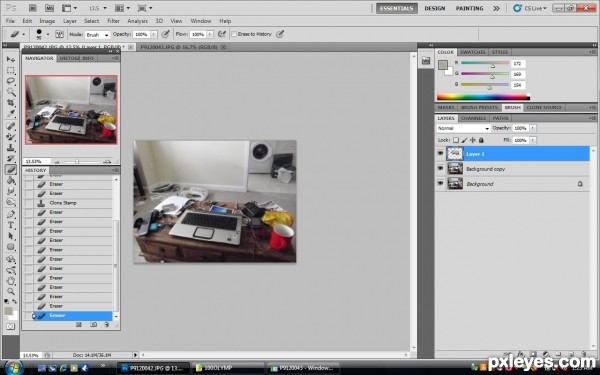
Task: Select the Spot Healing Brush tool
Action: (x=11, y=126)
